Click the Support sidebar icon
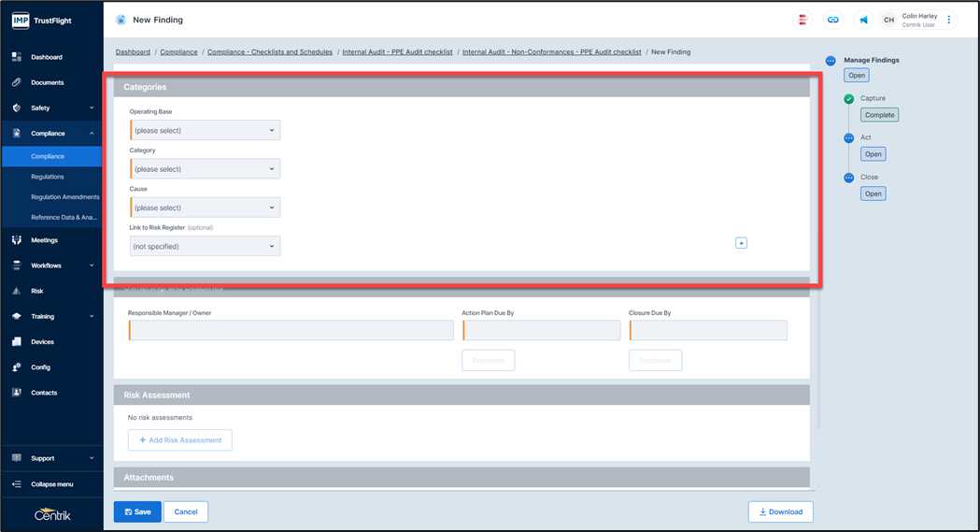980x532 pixels. point(17,458)
